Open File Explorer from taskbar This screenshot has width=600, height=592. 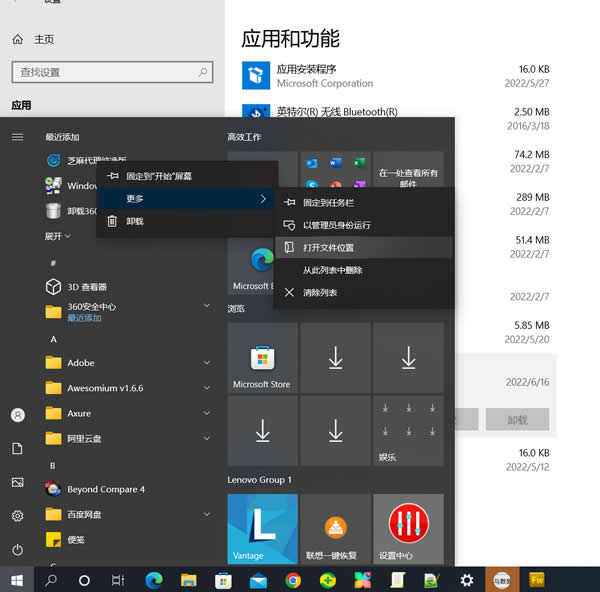click(189, 581)
